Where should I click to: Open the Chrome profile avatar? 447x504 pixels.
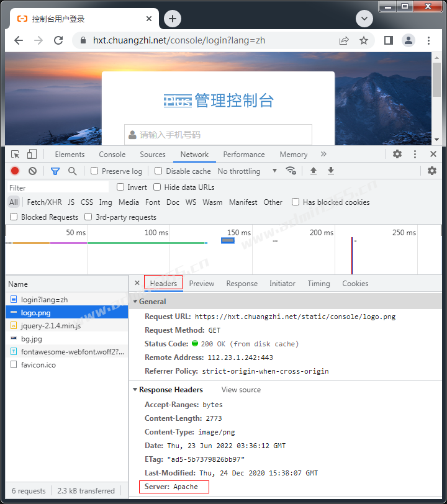pos(409,40)
